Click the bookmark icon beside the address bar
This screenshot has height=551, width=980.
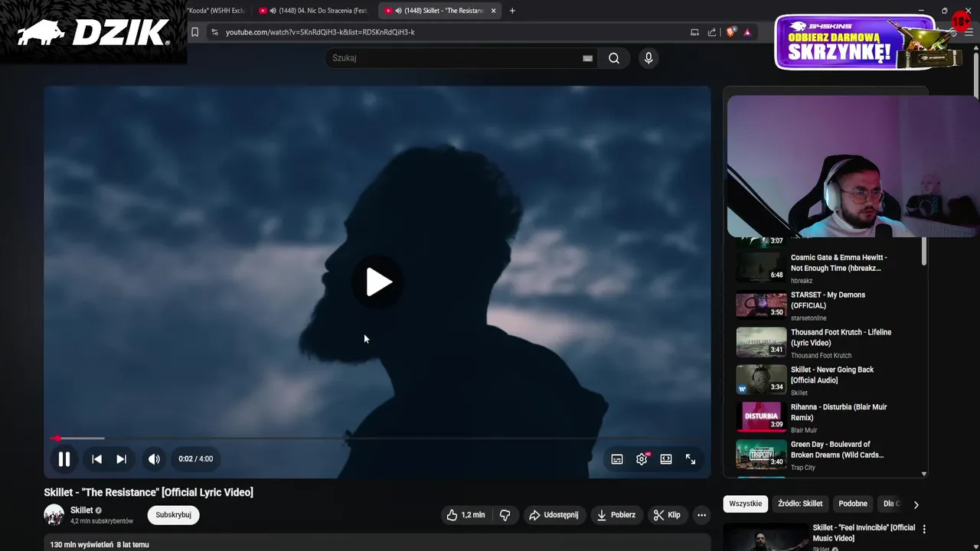(195, 32)
